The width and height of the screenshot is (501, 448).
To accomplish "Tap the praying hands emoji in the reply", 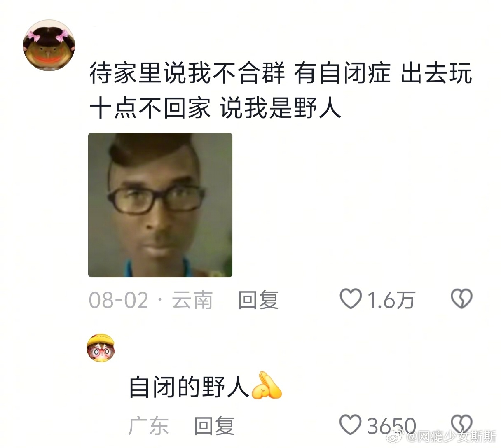I will pos(266,385).
